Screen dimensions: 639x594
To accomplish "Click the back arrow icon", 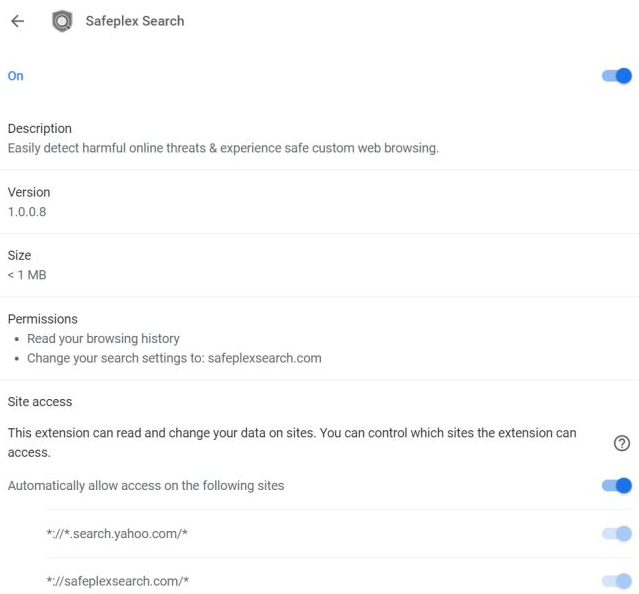I will (x=17, y=21).
